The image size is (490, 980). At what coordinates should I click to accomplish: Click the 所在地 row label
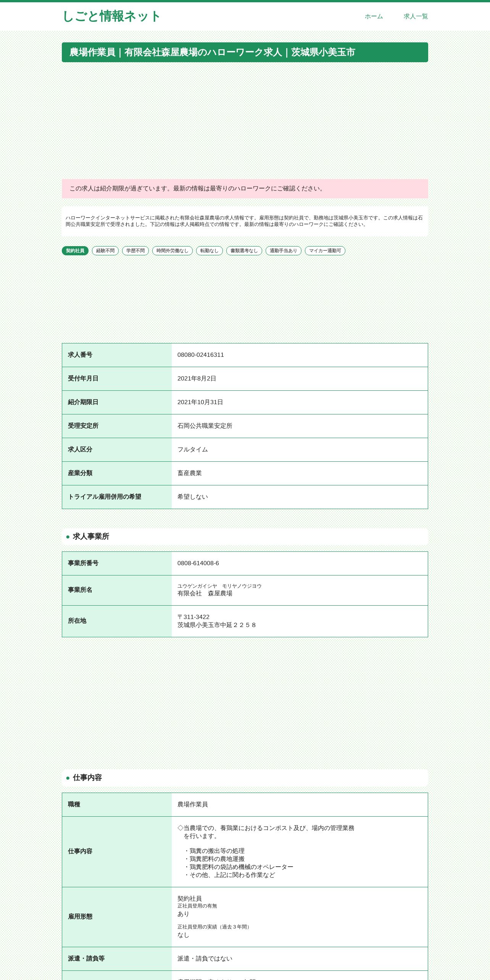point(77,621)
